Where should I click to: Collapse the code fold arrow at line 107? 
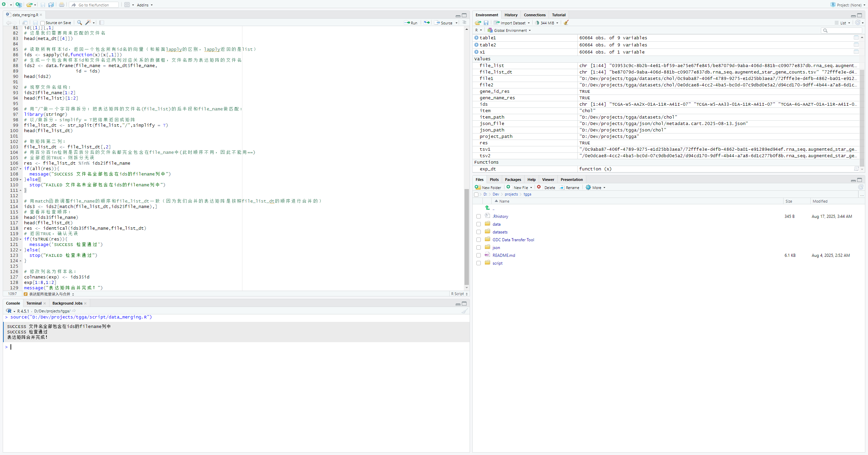tap(21, 169)
